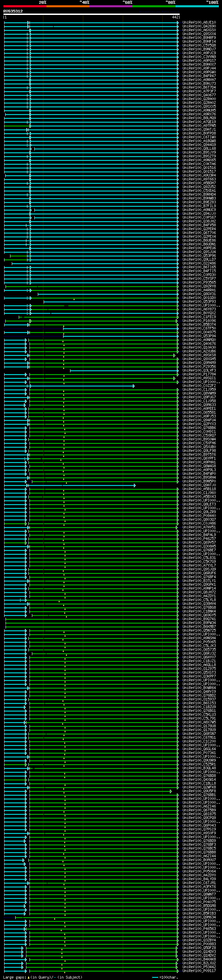Select UniRef100_C6TF50 entry
The height and width of the screenshot is (980, 222).
pos(199,328)
